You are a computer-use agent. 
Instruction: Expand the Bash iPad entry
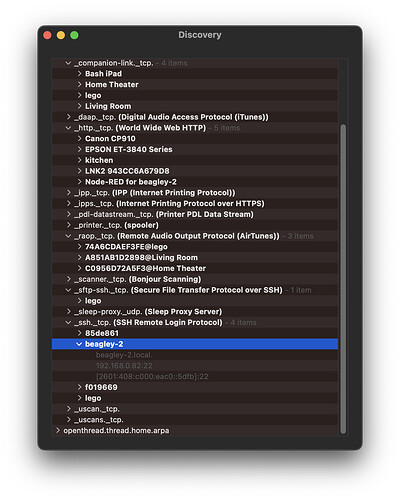click(79, 74)
